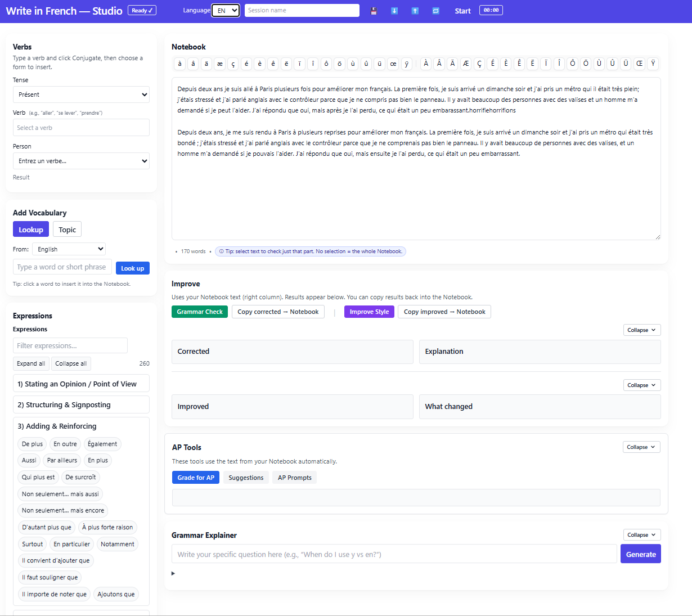692x616 pixels.
Task: Expand the Grammar Explainer disclosure triangle
Action: click(x=173, y=573)
